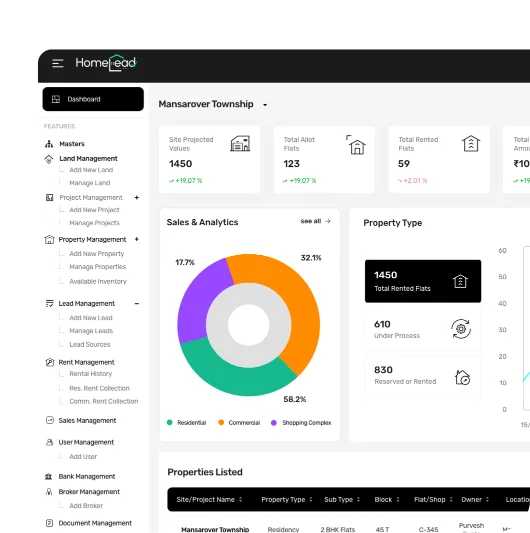Screen dimensions: 530x533
Task: Toggle the Commercial legend marker
Action: pos(221,423)
